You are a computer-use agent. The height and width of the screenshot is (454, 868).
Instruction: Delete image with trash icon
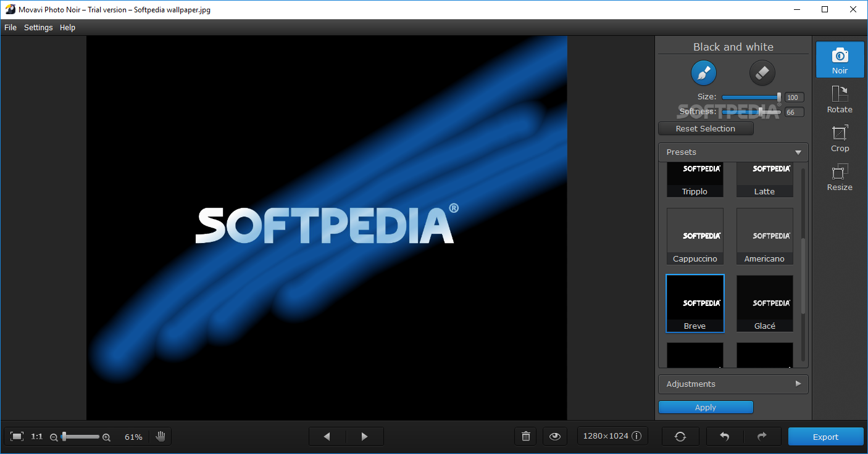point(525,437)
